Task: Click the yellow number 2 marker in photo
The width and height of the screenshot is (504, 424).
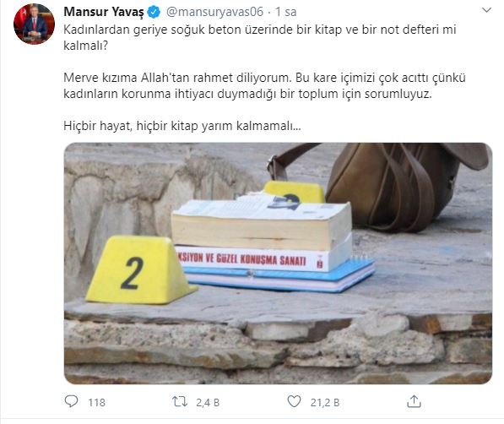Action: click(138, 270)
